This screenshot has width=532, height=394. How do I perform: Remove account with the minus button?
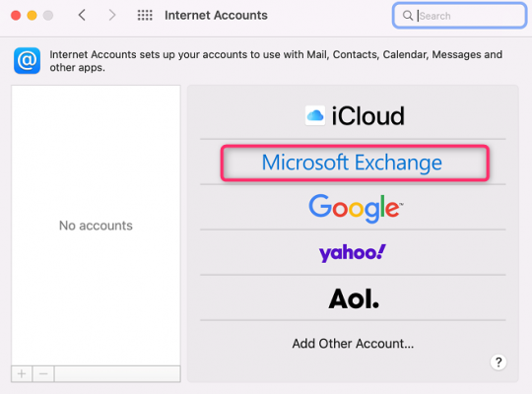[43, 374]
